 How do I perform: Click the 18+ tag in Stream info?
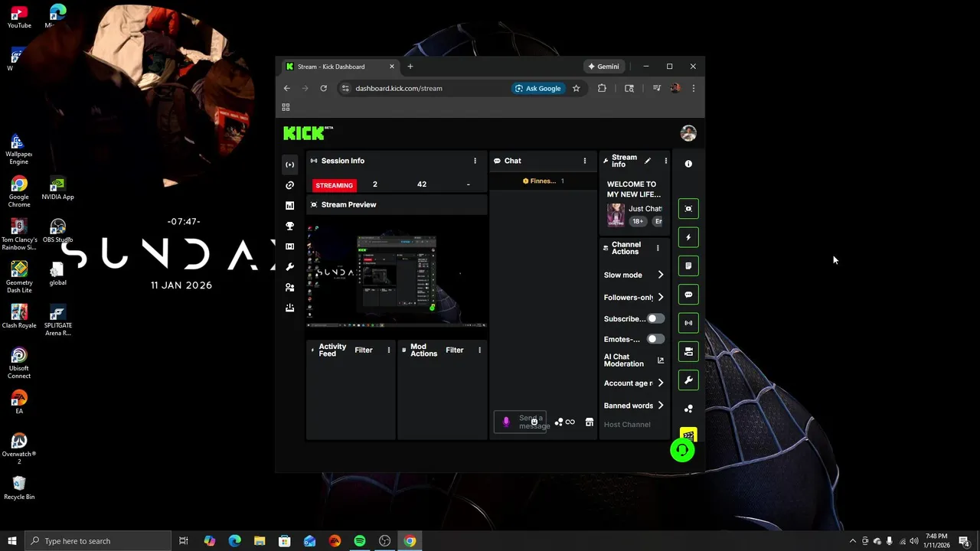coord(638,221)
